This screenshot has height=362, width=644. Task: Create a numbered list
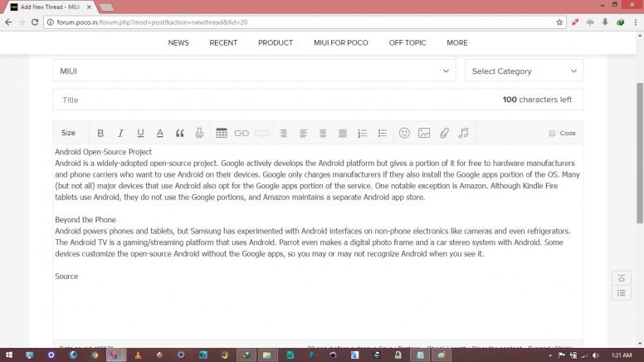pyautogui.click(x=362, y=133)
